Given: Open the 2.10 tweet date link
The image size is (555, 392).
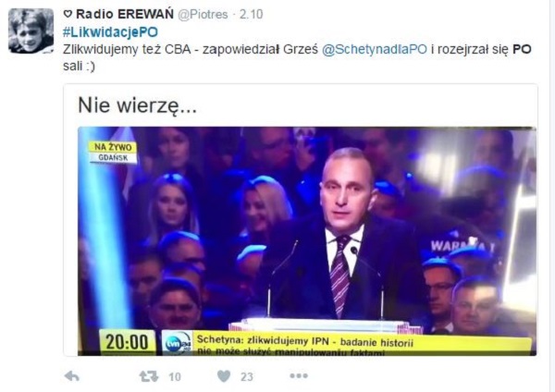Looking at the screenshot, I should (x=251, y=15).
